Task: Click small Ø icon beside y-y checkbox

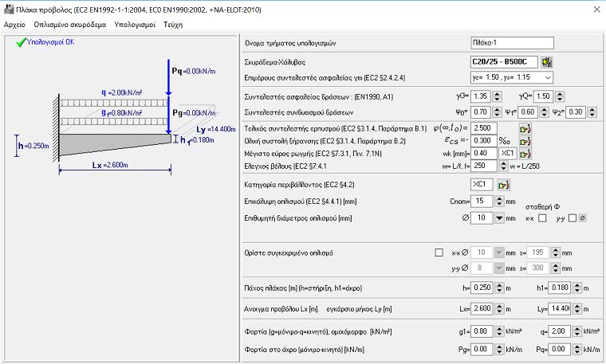Action: point(583,218)
